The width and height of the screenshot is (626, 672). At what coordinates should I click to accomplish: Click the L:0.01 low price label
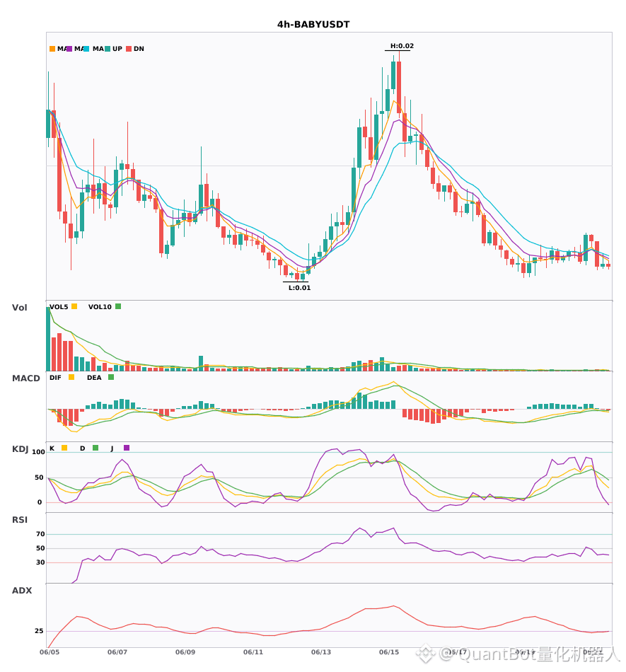299,288
